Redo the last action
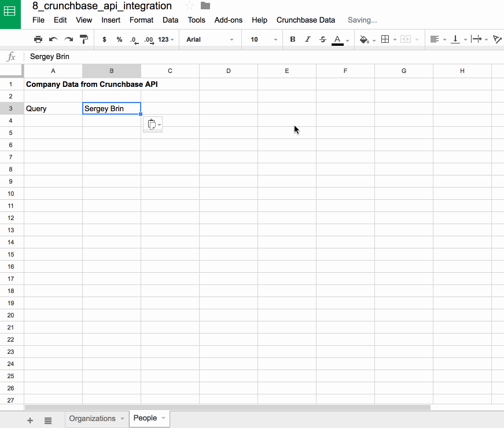Viewport: 504px width, 428px height. click(x=68, y=39)
